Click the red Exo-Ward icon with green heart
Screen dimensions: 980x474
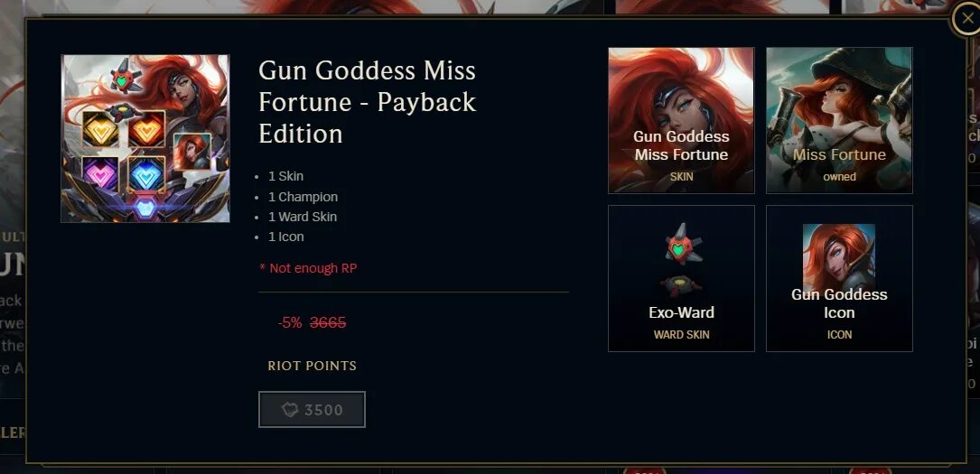coord(681,246)
